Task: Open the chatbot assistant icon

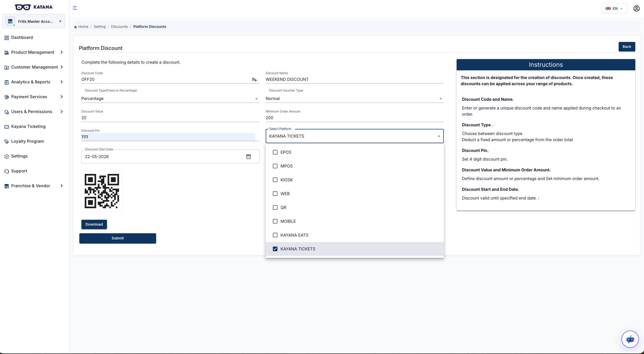Action: [x=630, y=339]
